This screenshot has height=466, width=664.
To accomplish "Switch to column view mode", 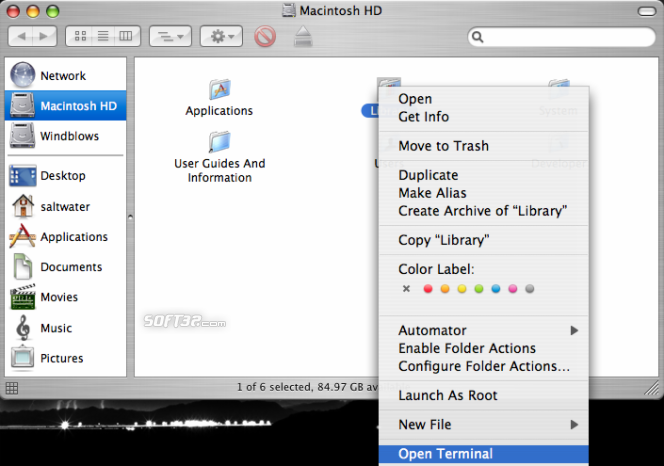I will (x=125, y=37).
